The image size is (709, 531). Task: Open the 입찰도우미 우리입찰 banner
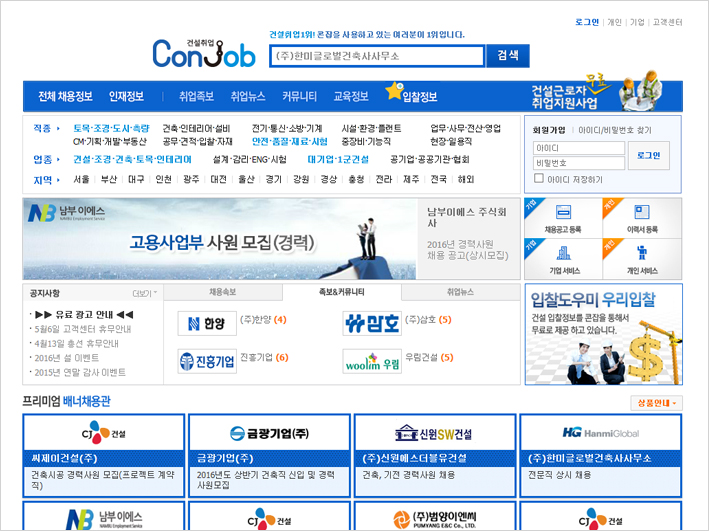[x=604, y=334]
